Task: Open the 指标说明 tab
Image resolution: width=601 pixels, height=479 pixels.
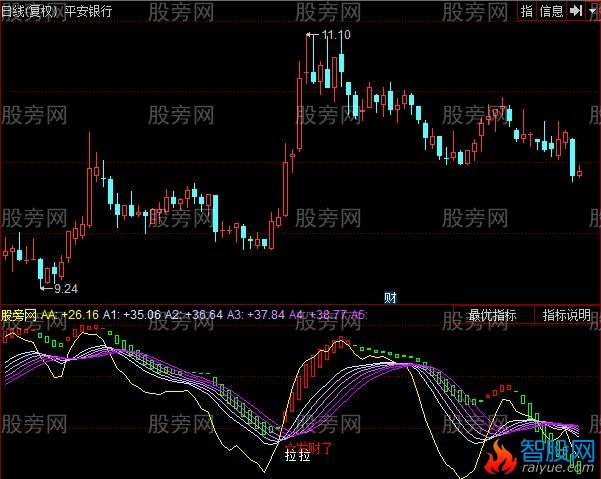Action: point(567,315)
